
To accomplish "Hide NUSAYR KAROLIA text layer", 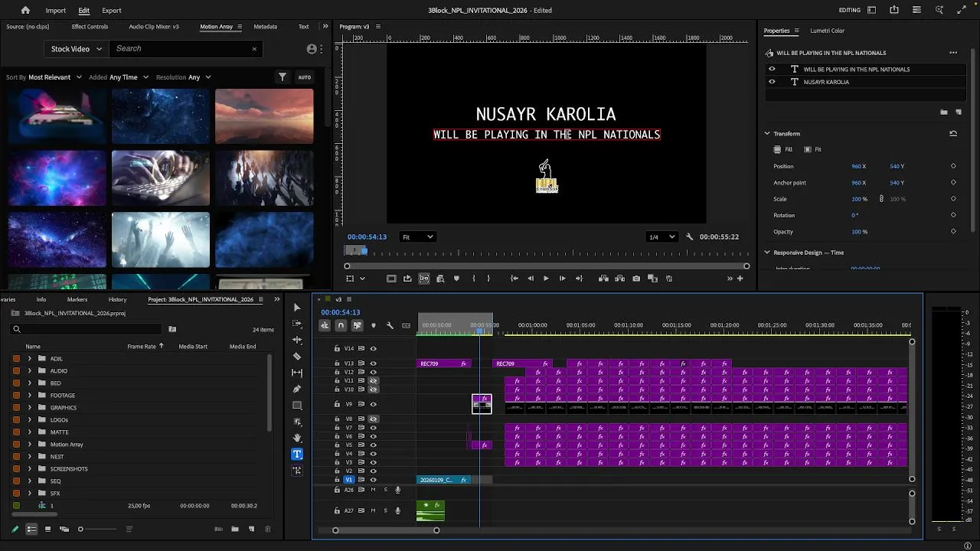I will click(772, 82).
